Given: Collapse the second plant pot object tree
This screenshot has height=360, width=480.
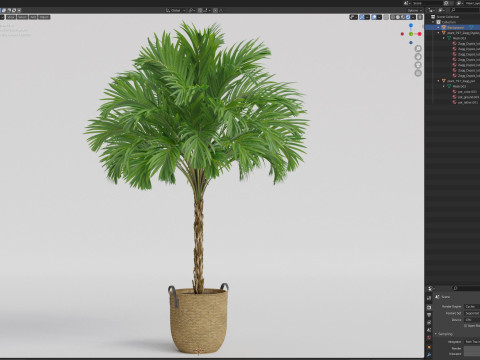Looking at the screenshot, I should pyautogui.click(x=439, y=81).
